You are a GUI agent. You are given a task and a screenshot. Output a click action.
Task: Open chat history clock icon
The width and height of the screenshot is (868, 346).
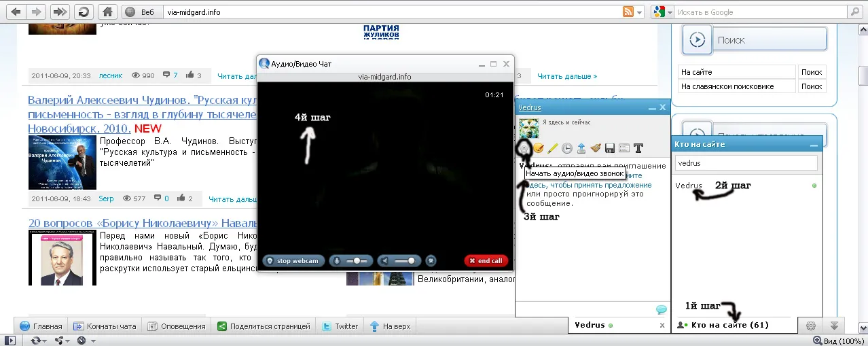[566, 148]
